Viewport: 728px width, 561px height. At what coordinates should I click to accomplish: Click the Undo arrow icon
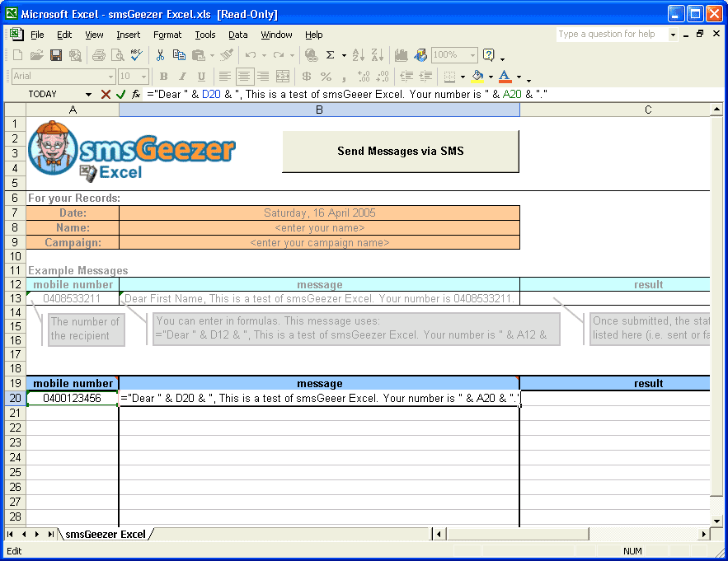click(251, 55)
